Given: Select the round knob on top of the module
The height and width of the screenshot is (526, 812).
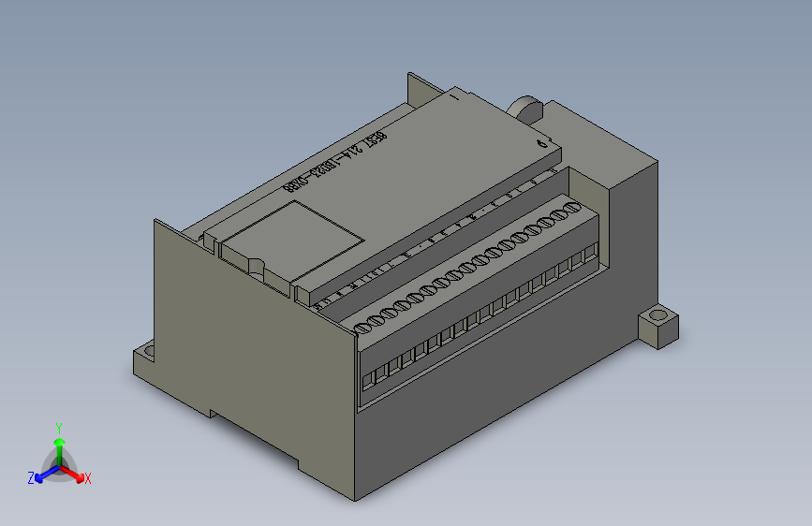Looking at the screenshot, I should click(525, 110).
